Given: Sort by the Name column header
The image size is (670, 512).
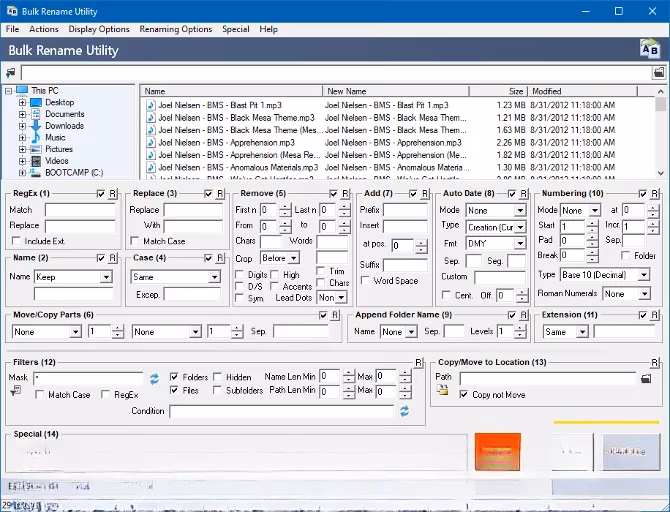Looking at the screenshot, I should 231,91.
